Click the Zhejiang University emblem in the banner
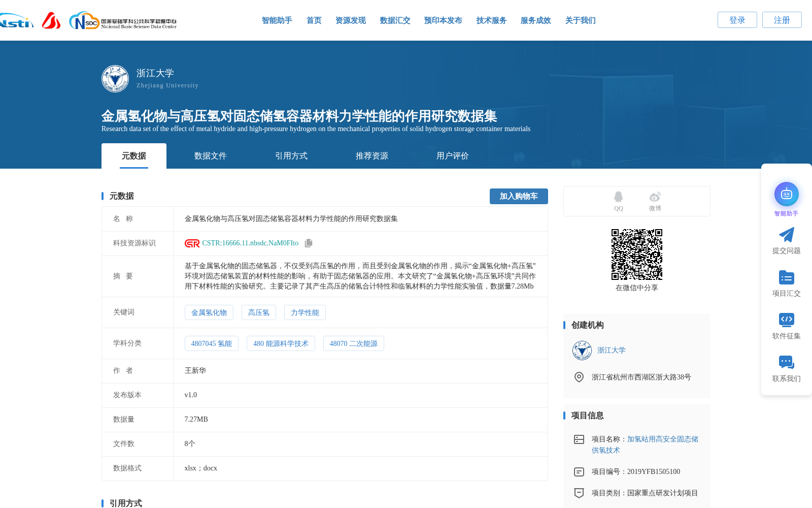This screenshot has width=812, height=508. [115, 79]
